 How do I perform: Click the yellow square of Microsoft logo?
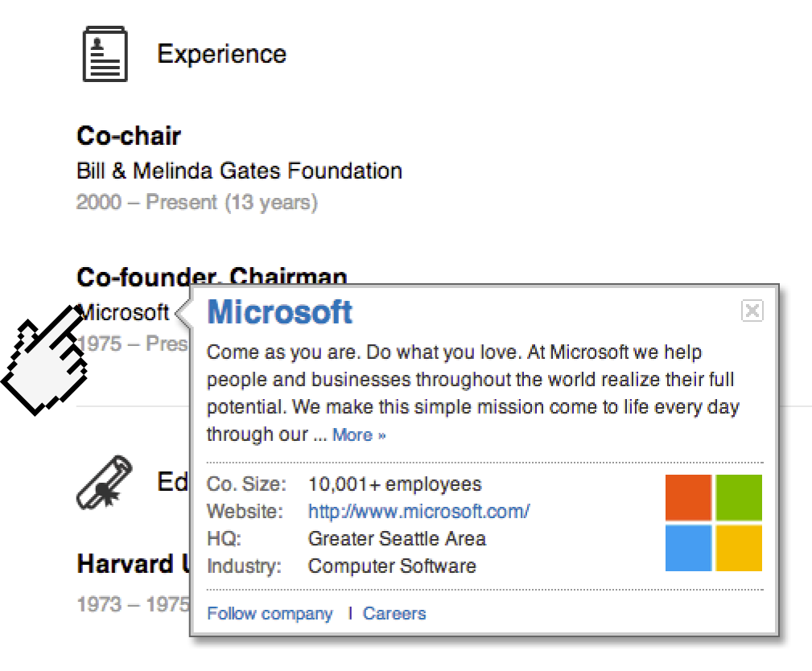[x=739, y=548]
